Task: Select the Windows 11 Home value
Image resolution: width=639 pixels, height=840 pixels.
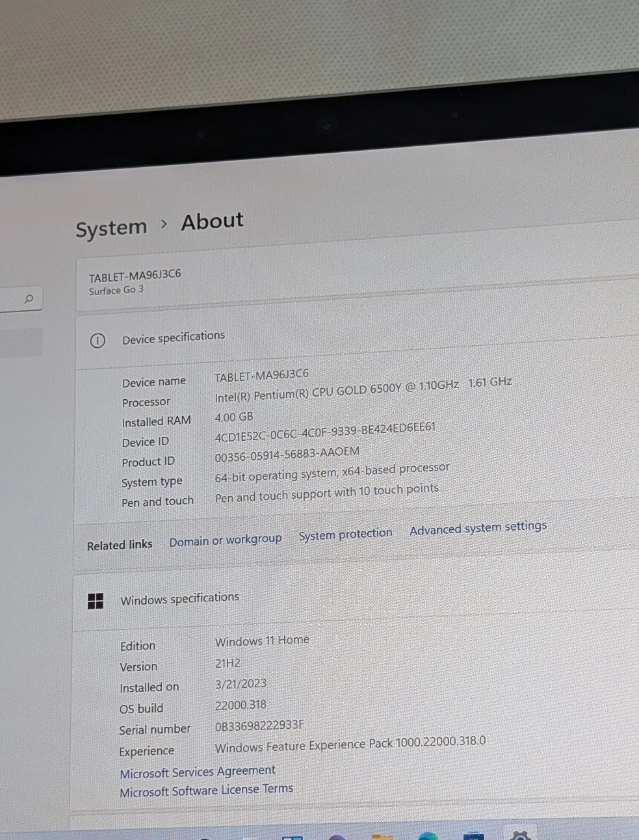Action: click(262, 641)
